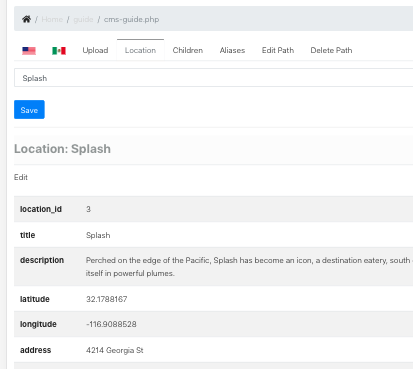The image size is (413, 369).
Task: Click the address value 4214 Georgia St
Action: (x=115, y=350)
